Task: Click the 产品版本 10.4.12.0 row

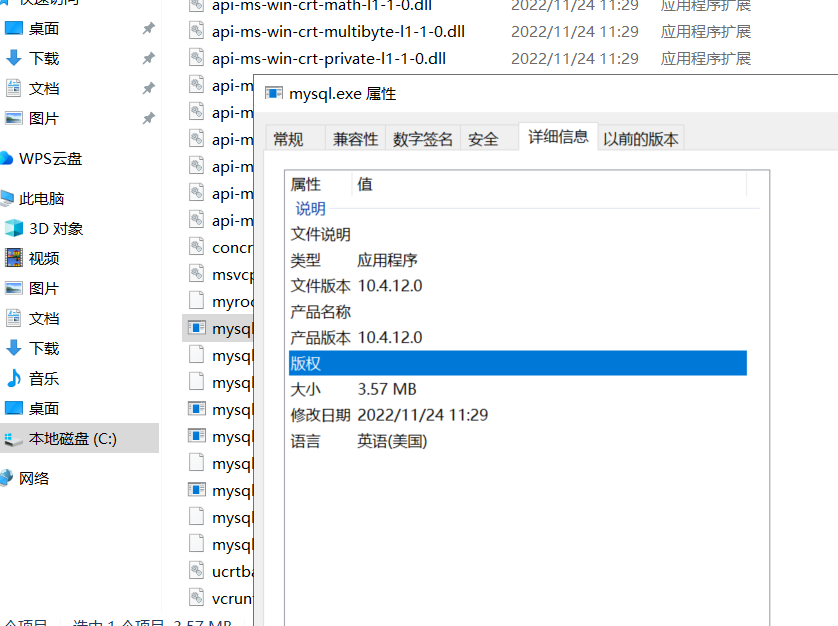Action: (x=517, y=338)
